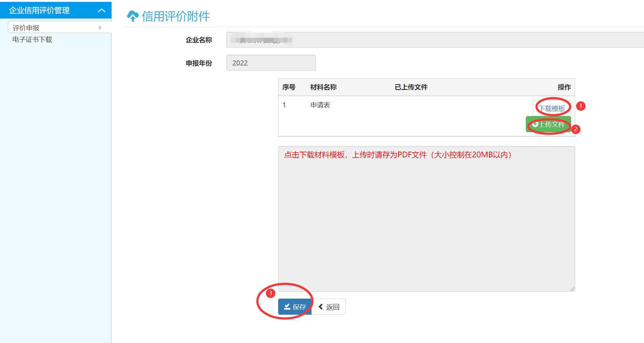This screenshot has width=644, height=343.
Task: Go back using the 返回 button
Action: (x=329, y=307)
